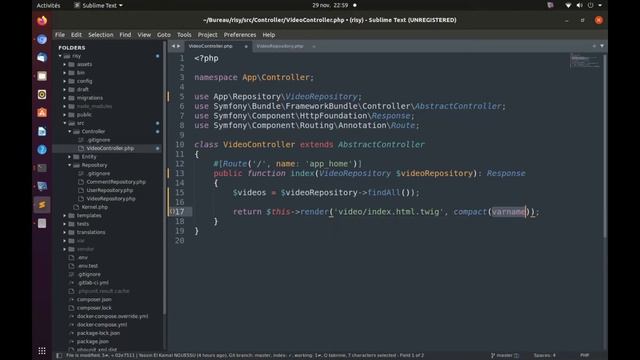This screenshot has height=360, width=640.
Task: Open the Edit menu
Action: click(76, 35)
